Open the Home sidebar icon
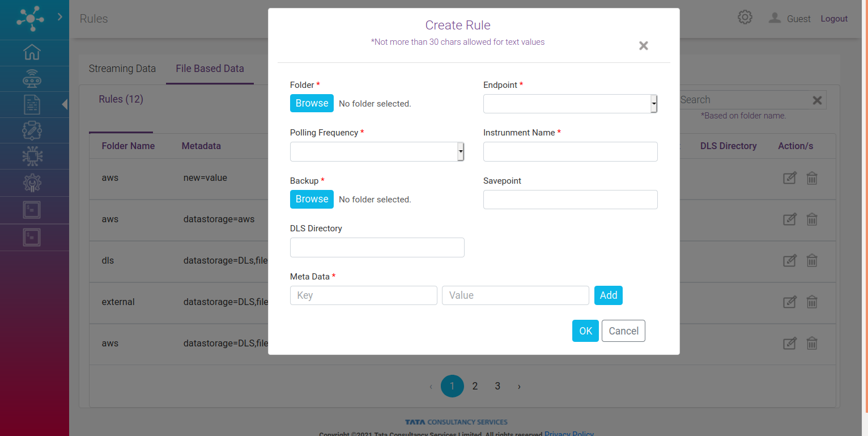Screen dimensions: 868x436 point(32,52)
